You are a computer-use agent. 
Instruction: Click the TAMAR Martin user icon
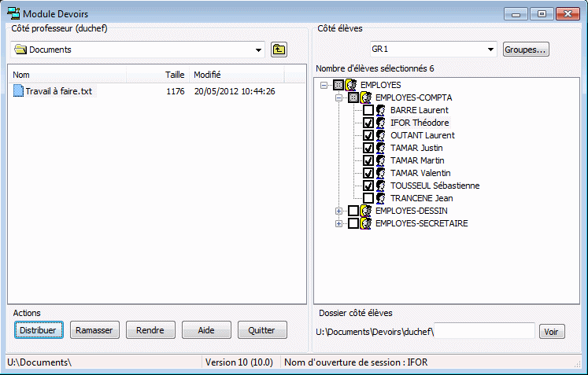[381, 160]
